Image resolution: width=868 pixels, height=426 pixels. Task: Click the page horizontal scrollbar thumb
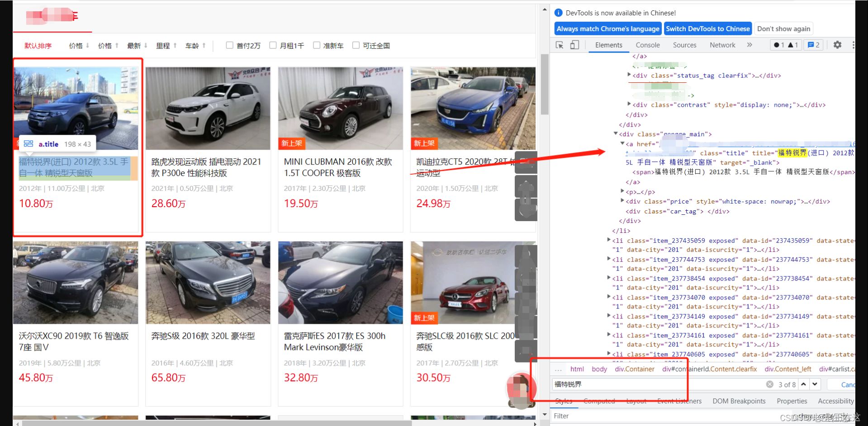[x=217, y=423]
